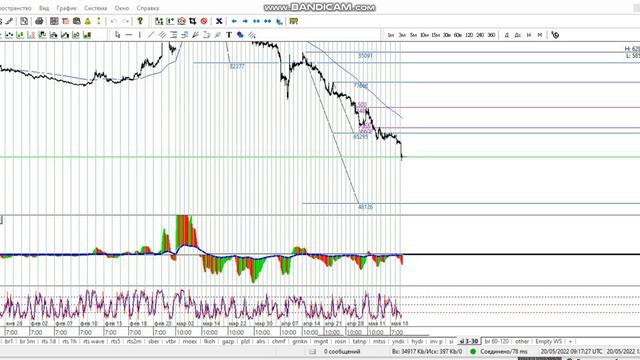Switch to 360 minute timeframe
Image resolution: width=640 pixels, height=360 pixels.
[x=491, y=35]
